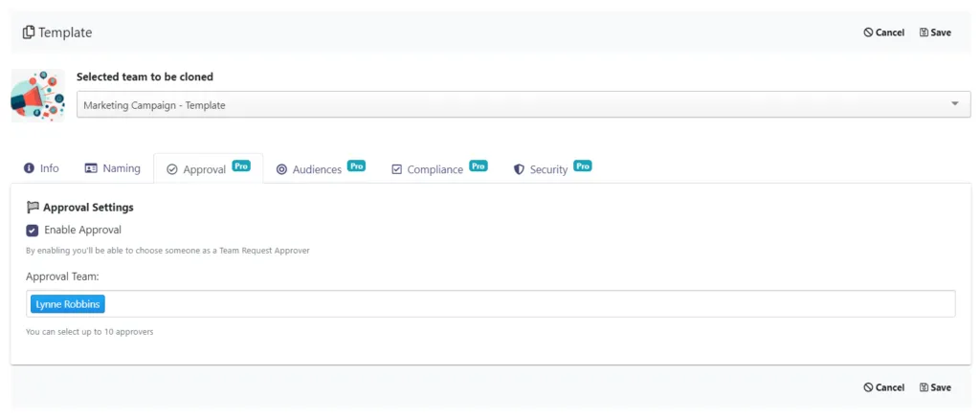Image resolution: width=980 pixels, height=419 pixels.
Task: Click inside the Approval Team input field
Action: (491, 303)
